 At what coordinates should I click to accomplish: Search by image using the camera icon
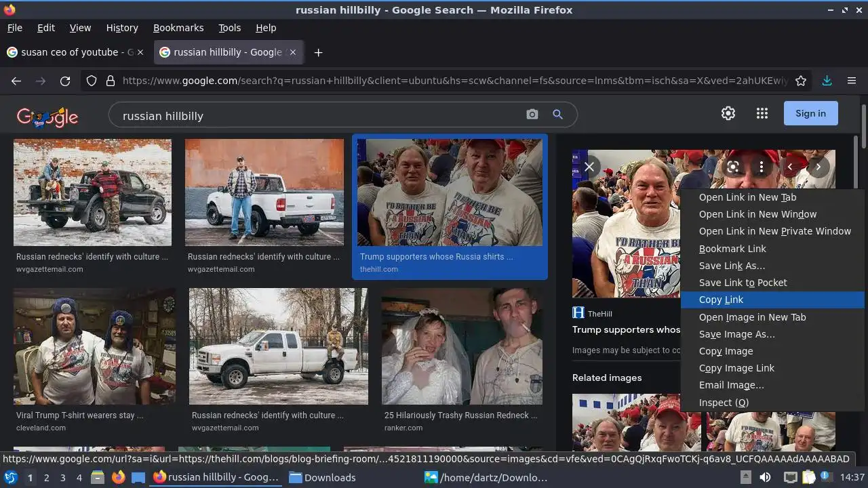532,115
